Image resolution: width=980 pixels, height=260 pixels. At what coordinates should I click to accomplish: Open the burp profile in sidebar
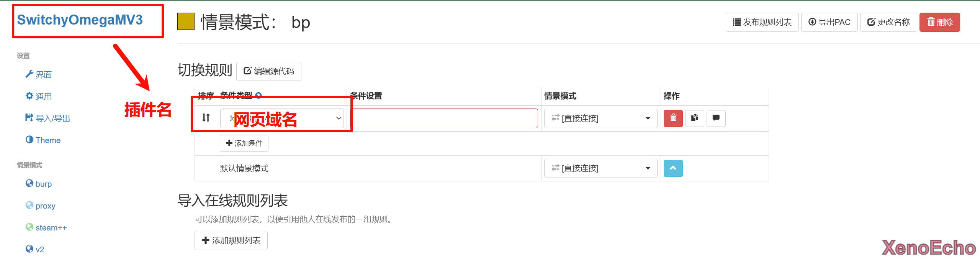[43, 184]
